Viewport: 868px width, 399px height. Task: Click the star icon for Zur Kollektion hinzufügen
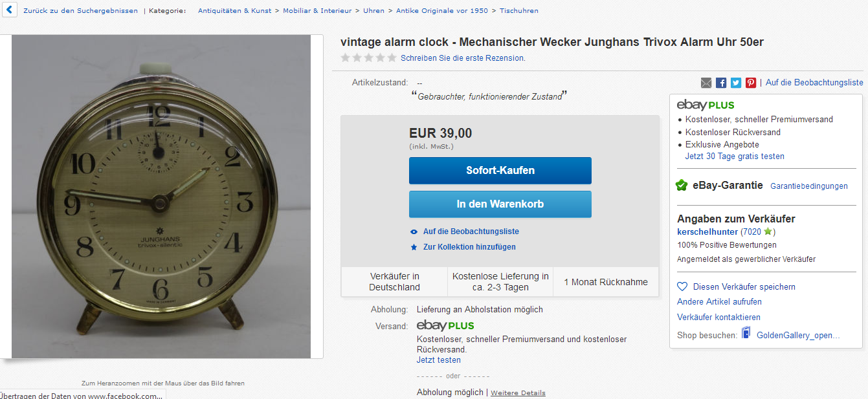coord(414,247)
